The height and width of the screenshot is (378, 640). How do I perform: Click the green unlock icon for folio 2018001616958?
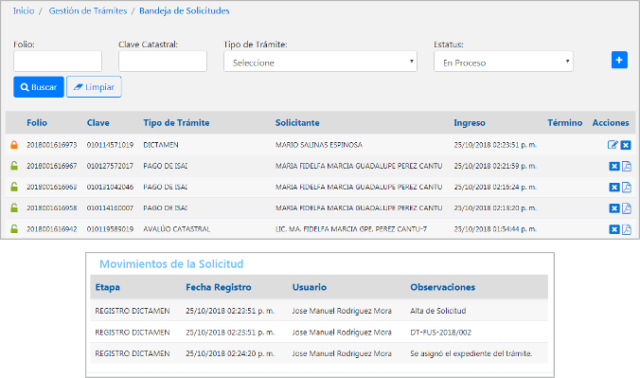(14, 208)
